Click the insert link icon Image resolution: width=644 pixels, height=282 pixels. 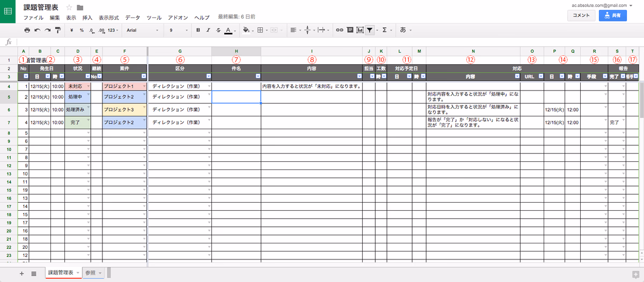point(339,31)
